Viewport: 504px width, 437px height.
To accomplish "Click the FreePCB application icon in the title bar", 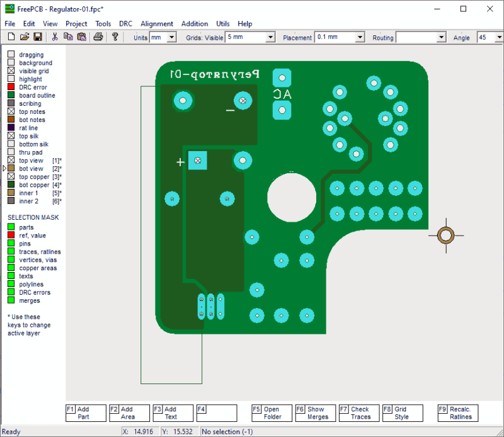I will tap(9, 9).
